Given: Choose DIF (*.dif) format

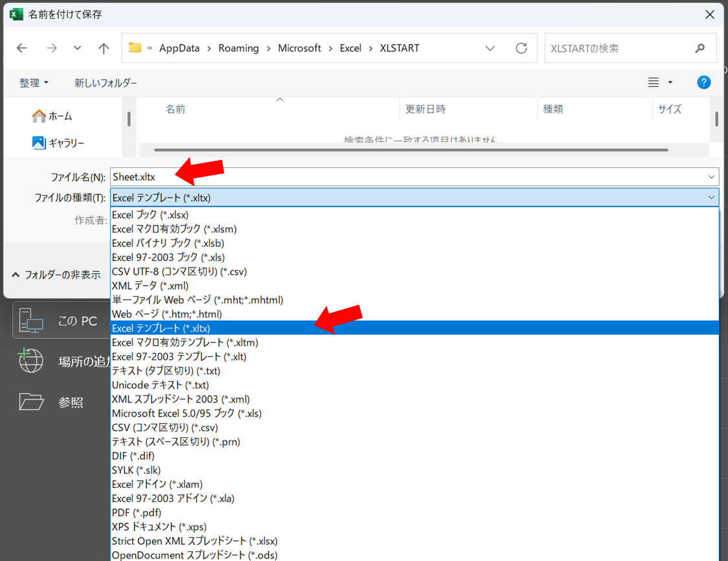Looking at the screenshot, I should tap(414, 455).
